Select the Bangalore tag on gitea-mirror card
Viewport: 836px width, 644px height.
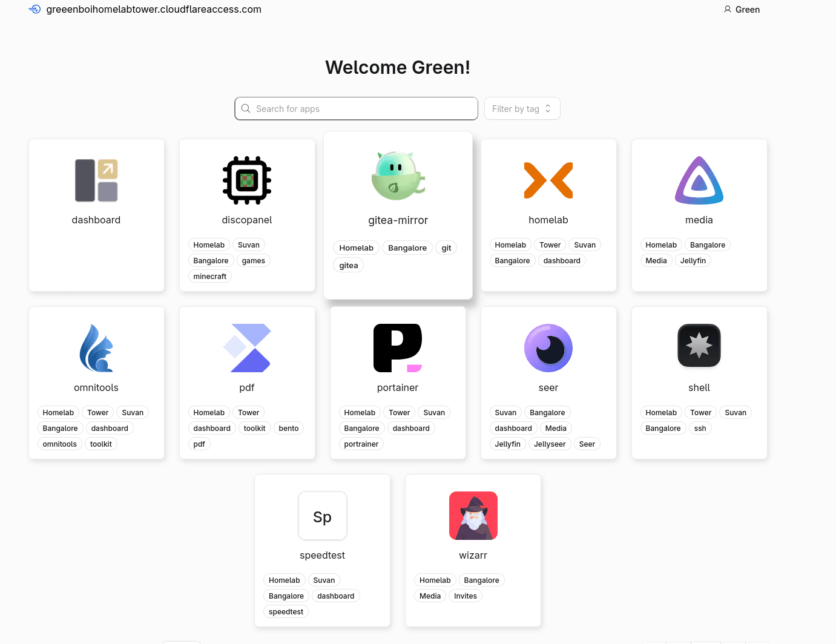[x=407, y=248]
